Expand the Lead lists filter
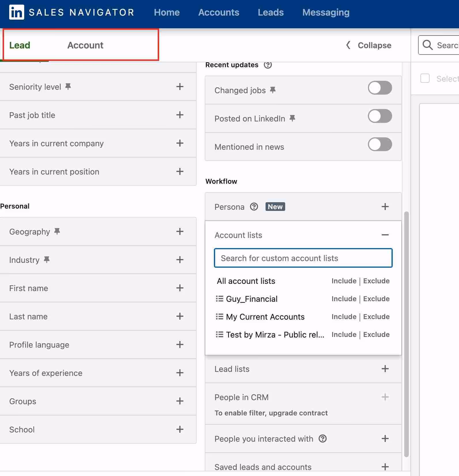Screen dimensions: 459x476 (385, 369)
